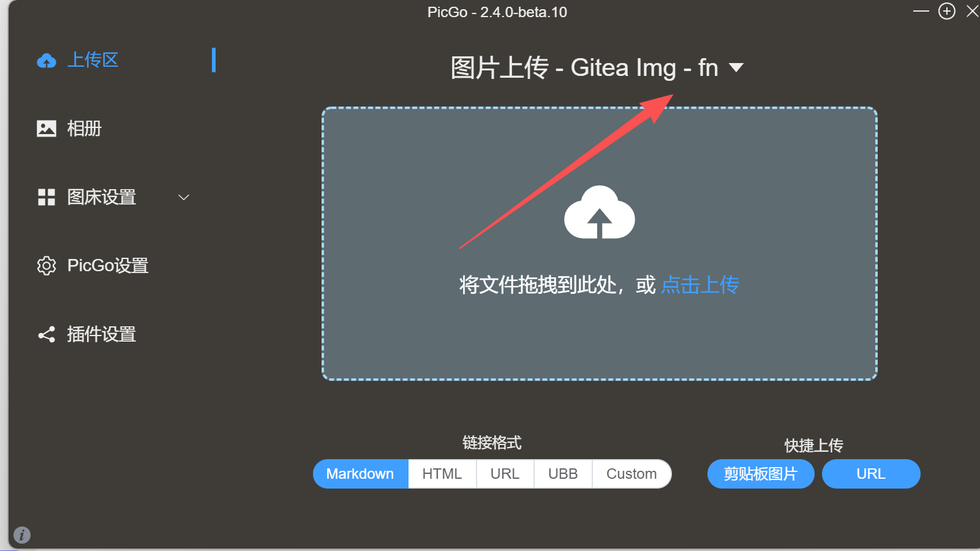Click the four-square grid icon for 图床设置
Screen dimensions: 980x551
(47, 197)
